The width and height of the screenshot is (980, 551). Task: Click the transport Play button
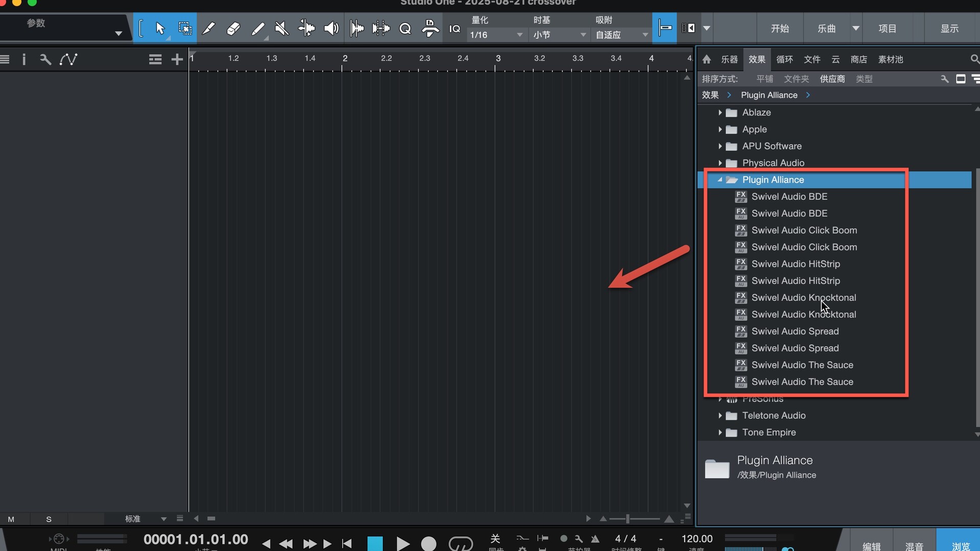[402, 544]
